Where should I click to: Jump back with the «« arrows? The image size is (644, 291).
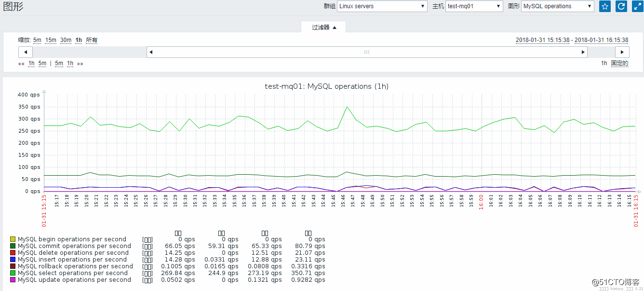[x=21, y=63]
